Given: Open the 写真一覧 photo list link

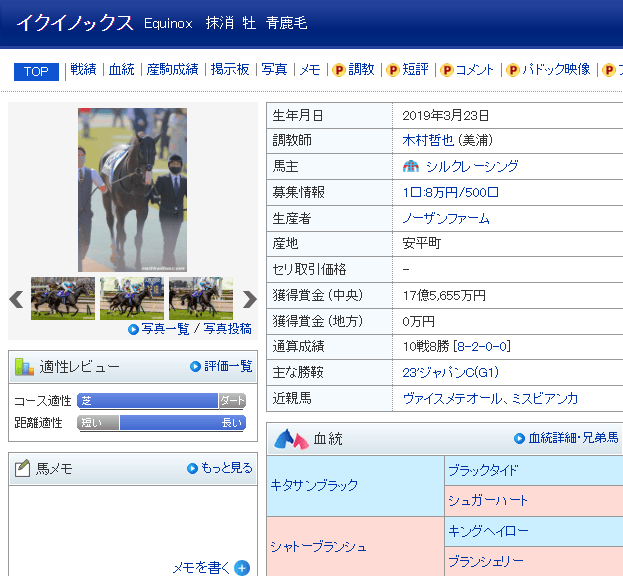Looking at the screenshot, I should 165,329.
